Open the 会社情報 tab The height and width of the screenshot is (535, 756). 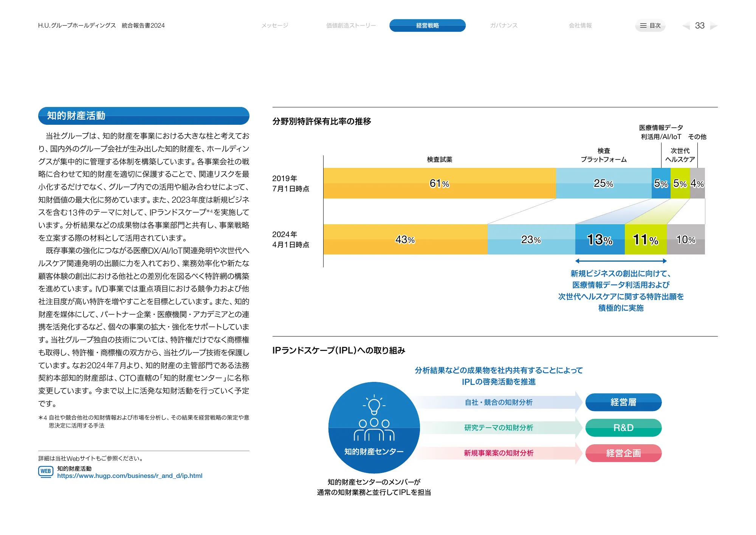tap(580, 25)
